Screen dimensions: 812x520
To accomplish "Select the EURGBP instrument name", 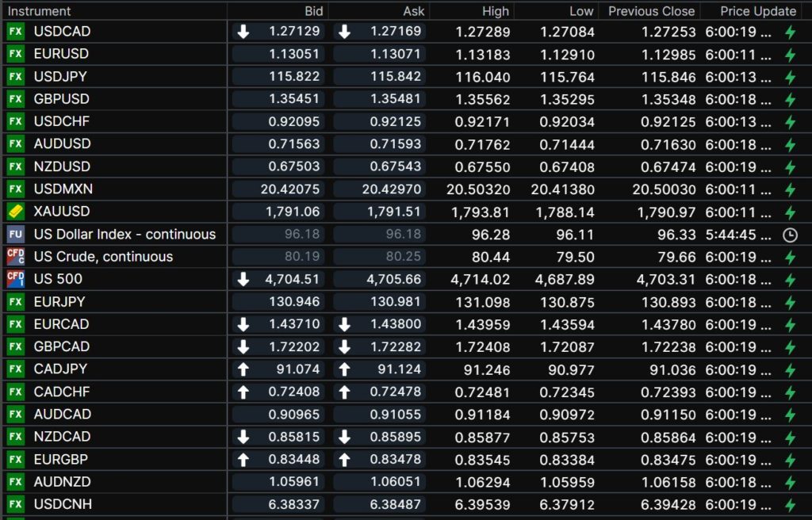I will point(61,459).
